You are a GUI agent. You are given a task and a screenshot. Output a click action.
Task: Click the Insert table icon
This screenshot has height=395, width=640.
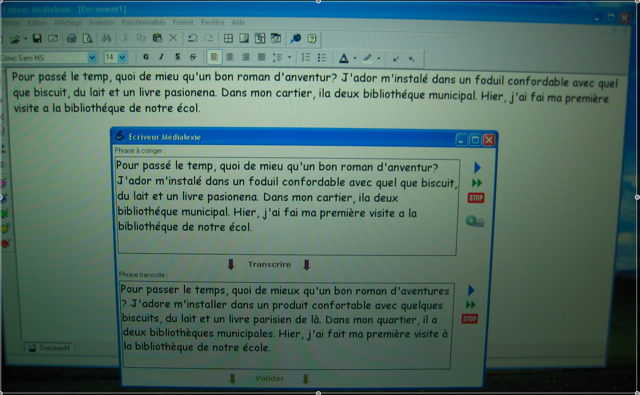(228, 38)
